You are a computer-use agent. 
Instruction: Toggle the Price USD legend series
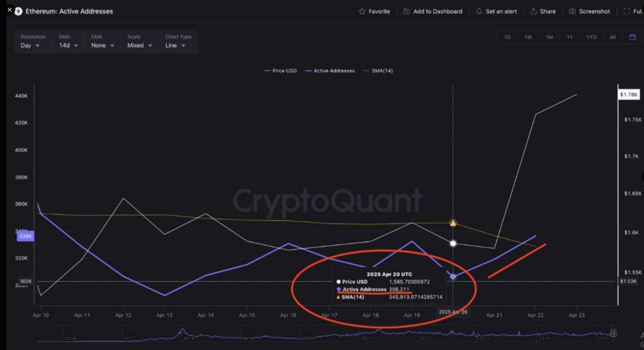click(280, 71)
